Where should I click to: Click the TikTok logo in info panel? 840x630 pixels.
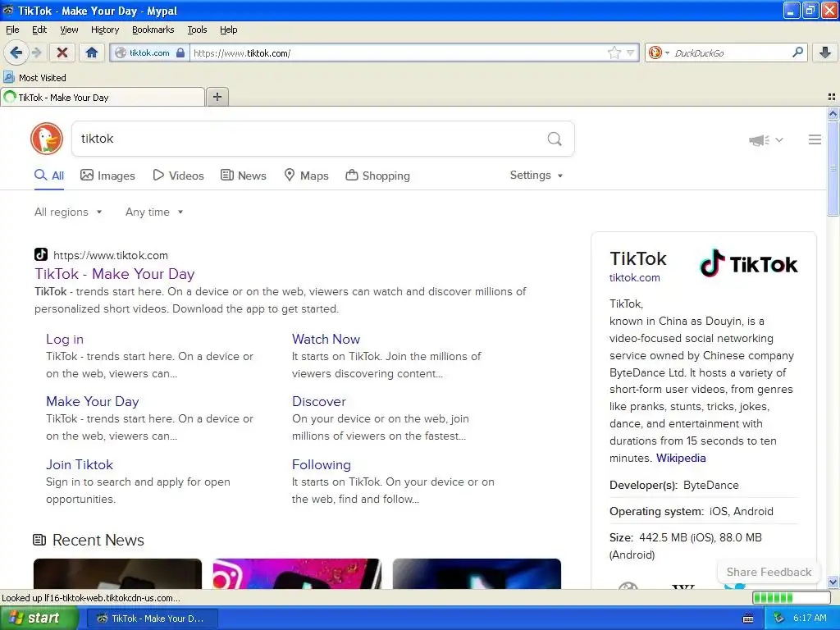point(748,263)
